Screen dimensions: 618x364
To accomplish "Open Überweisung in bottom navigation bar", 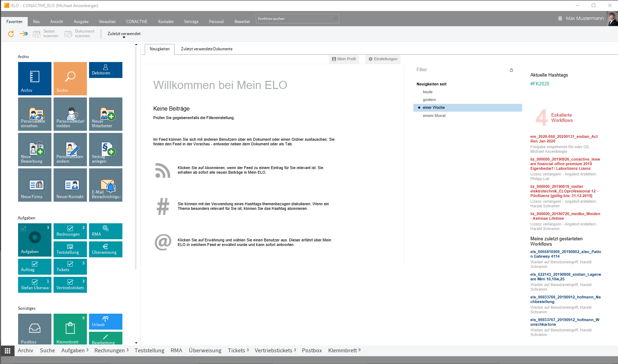I will pos(205,351).
